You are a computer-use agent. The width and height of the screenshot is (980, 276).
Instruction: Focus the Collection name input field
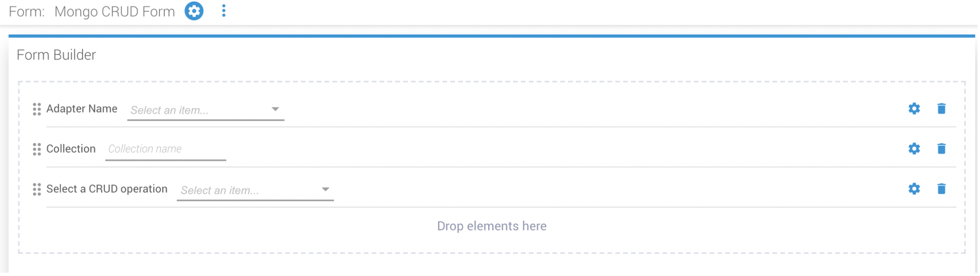(166, 149)
